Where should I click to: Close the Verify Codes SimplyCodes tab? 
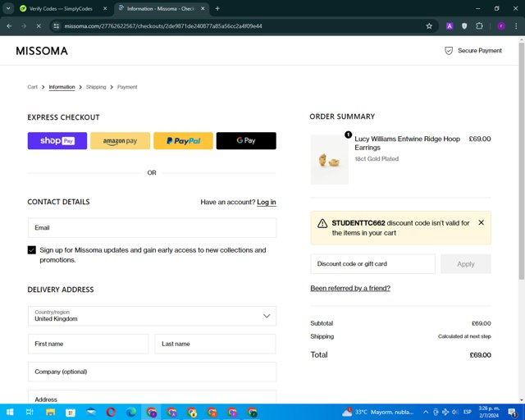point(105,9)
